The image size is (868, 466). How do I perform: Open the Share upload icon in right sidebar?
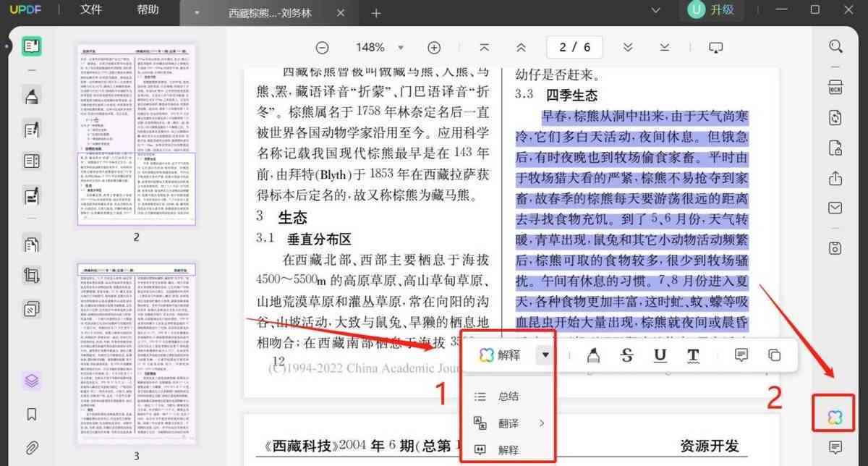tap(835, 178)
